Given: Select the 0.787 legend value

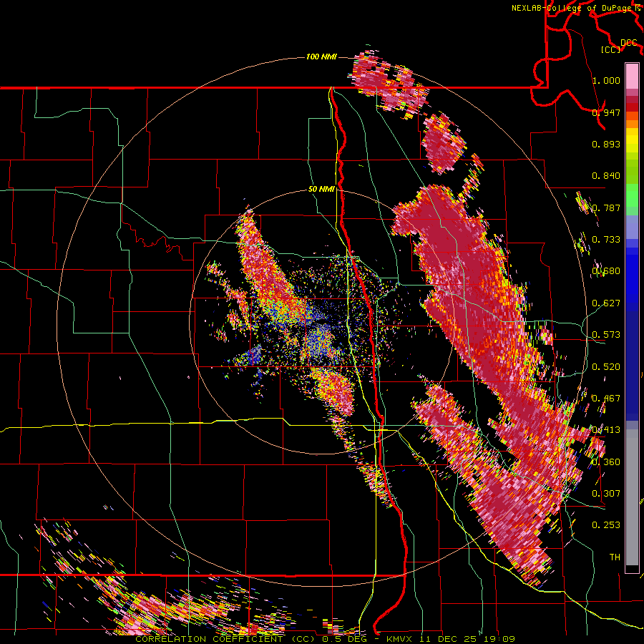Looking at the screenshot, I should pyautogui.click(x=606, y=208).
